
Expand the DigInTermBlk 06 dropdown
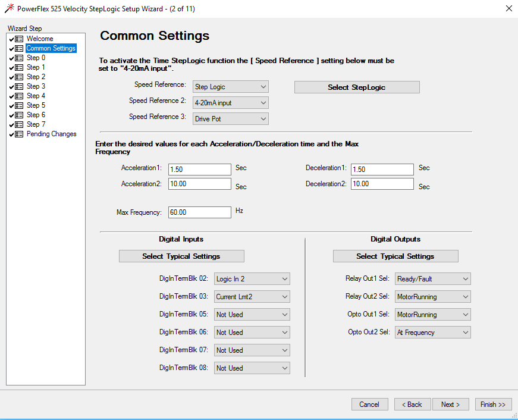coord(252,333)
